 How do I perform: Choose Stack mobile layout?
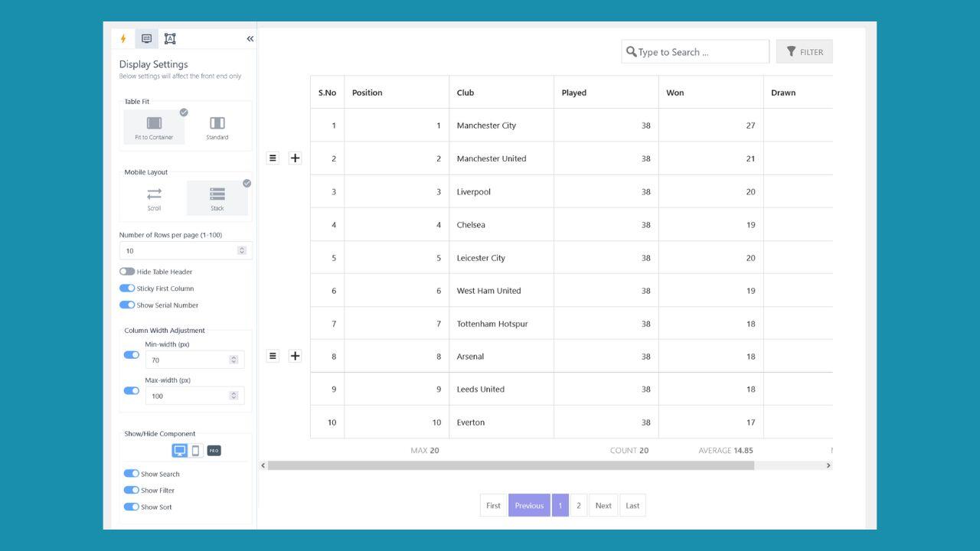[217, 198]
